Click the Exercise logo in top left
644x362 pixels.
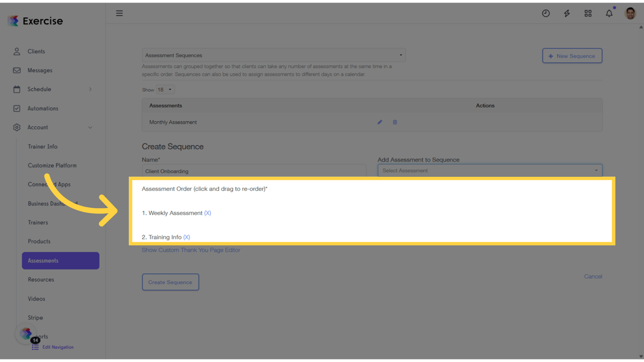tap(34, 20)
